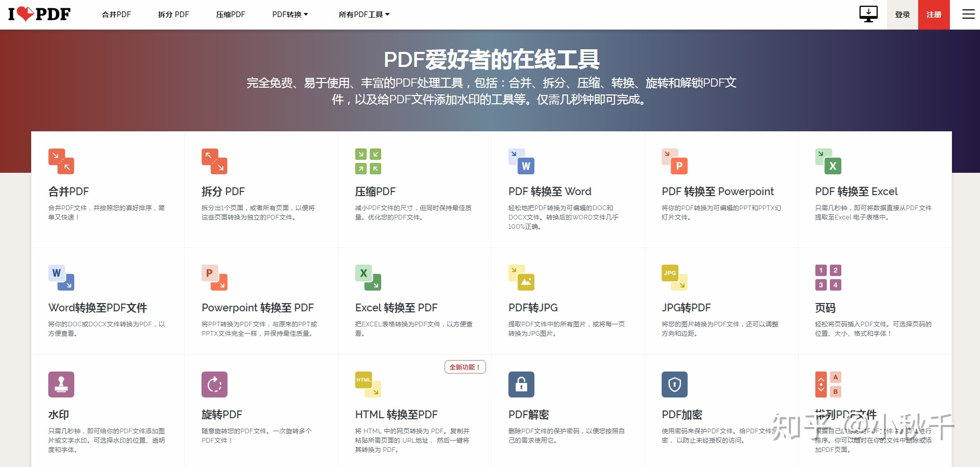The height and width of the screenshot is (467, 980).
Task: Click the 页码 page numbers icon
Action: tap(828, 278)
